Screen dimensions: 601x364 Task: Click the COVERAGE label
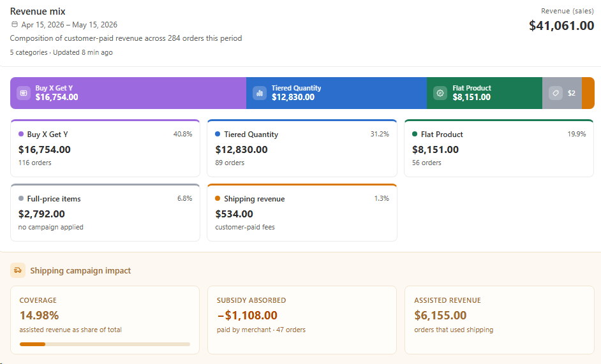click(38, 300)
